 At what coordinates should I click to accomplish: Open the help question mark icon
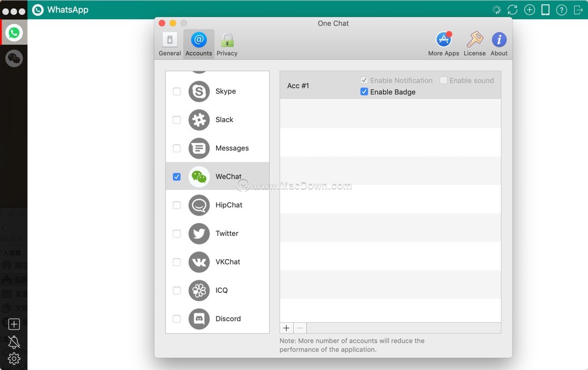pos(561,10)
